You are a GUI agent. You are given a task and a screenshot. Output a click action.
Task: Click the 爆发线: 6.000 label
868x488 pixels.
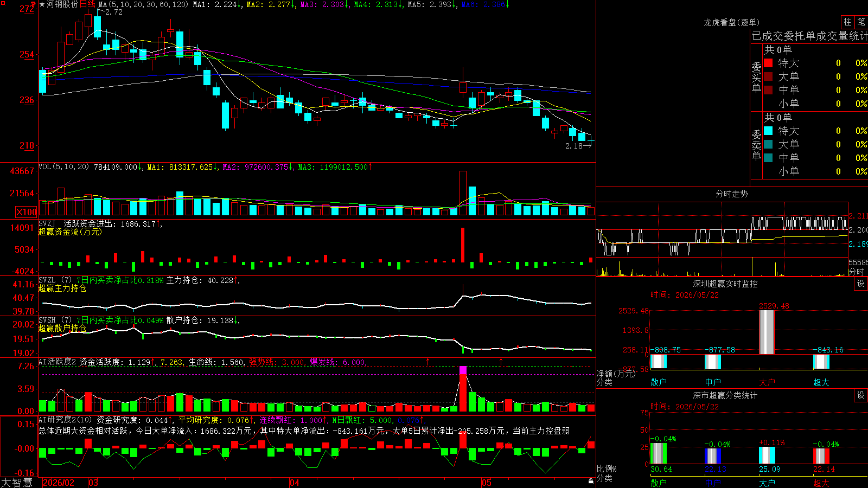click(337, 362)
